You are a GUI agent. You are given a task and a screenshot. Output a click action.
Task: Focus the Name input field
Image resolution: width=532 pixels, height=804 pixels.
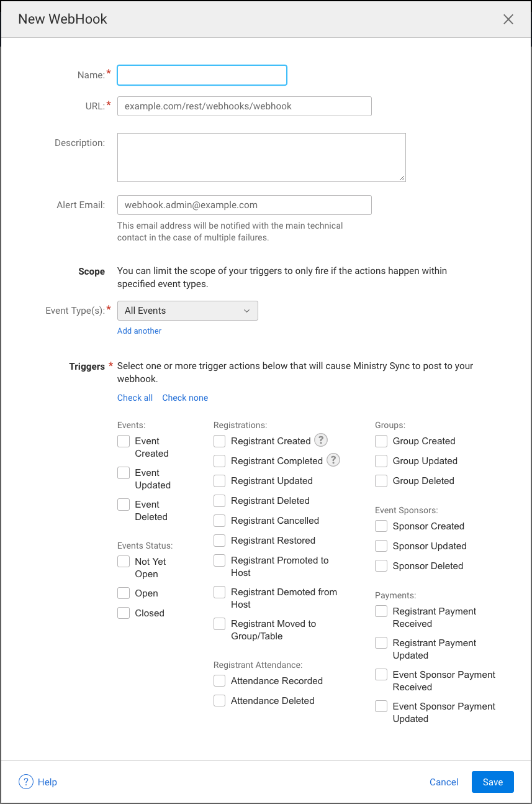point(202,75)
